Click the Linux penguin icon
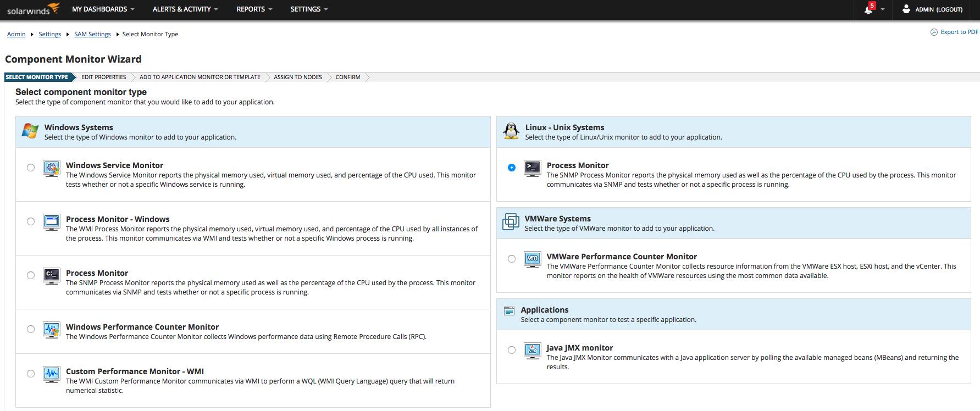Screen dimensions: 980x411 (x=511, y=131)
